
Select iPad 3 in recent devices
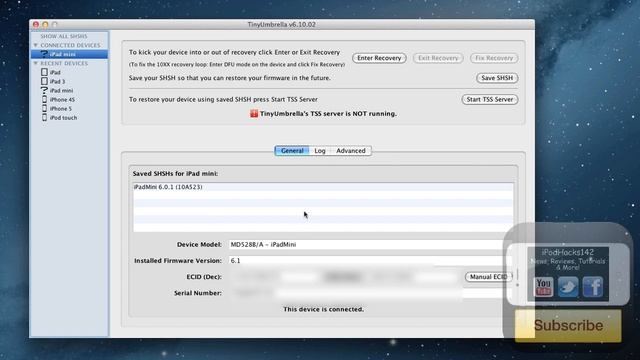(58, 81)
